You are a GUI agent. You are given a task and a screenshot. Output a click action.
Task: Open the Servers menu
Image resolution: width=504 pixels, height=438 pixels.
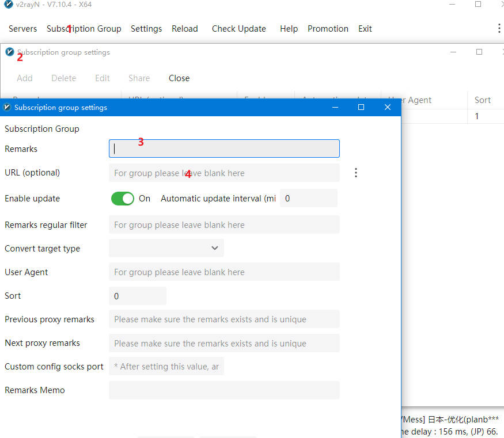[22, 29]
